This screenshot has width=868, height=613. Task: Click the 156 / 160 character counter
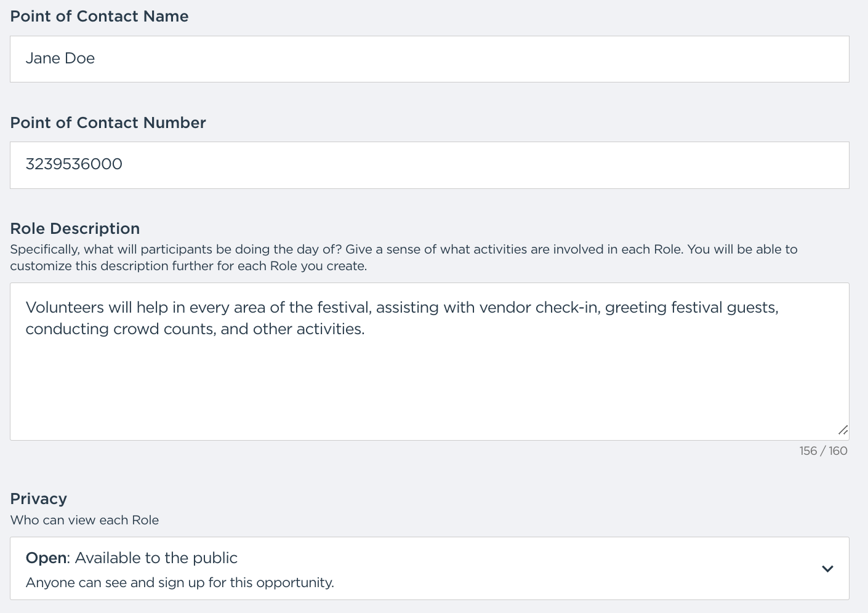(x=824, y=451)
